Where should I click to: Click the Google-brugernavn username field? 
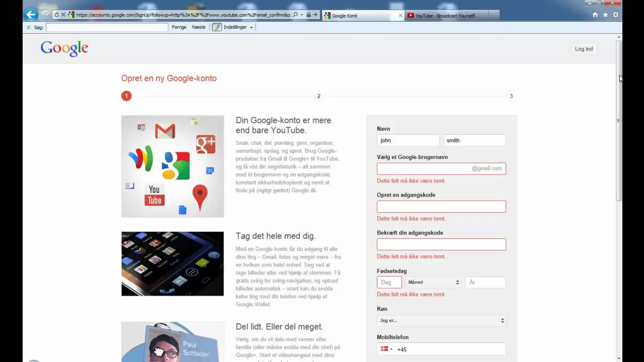point(441,168)
